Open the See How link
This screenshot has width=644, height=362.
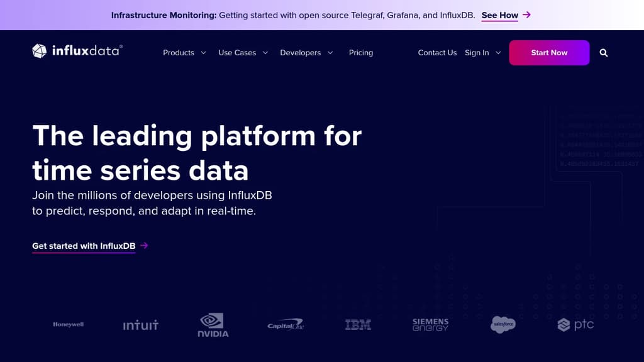click(x=499, y=15)
